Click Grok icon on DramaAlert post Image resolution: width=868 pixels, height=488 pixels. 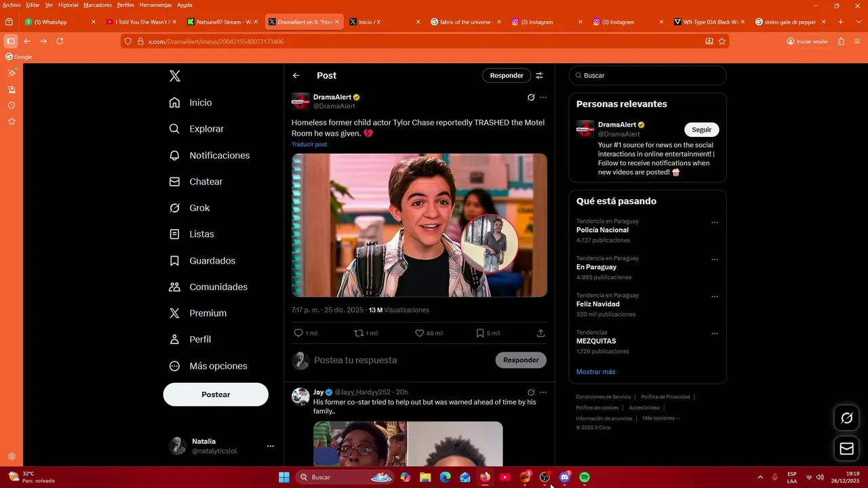531,98
